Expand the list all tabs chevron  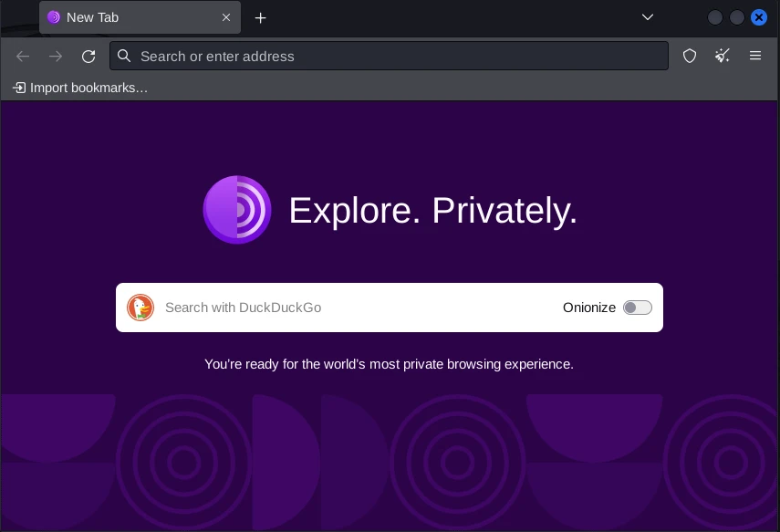[648, 17]
